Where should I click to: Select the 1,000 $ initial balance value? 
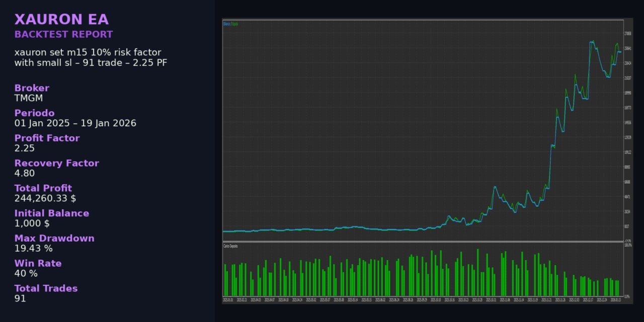click(32, 223)
